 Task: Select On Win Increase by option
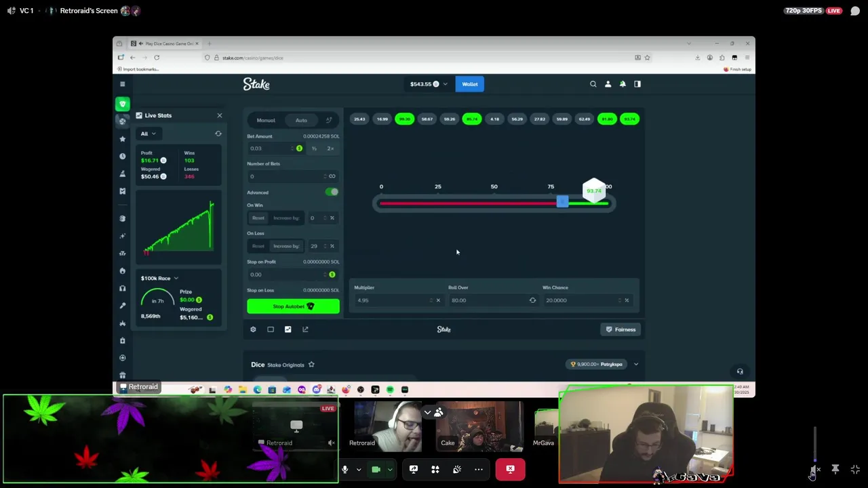coord(286,218)
